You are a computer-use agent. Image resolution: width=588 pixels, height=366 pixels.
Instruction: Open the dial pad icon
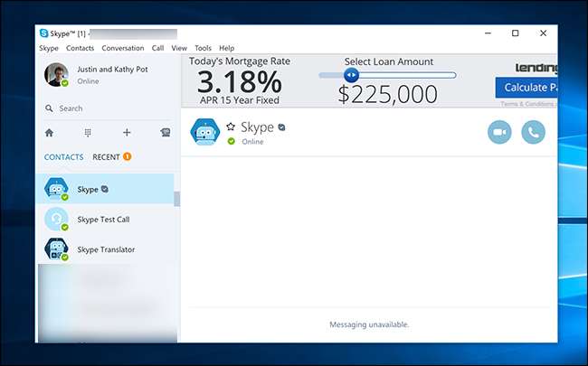pos(88,133)
